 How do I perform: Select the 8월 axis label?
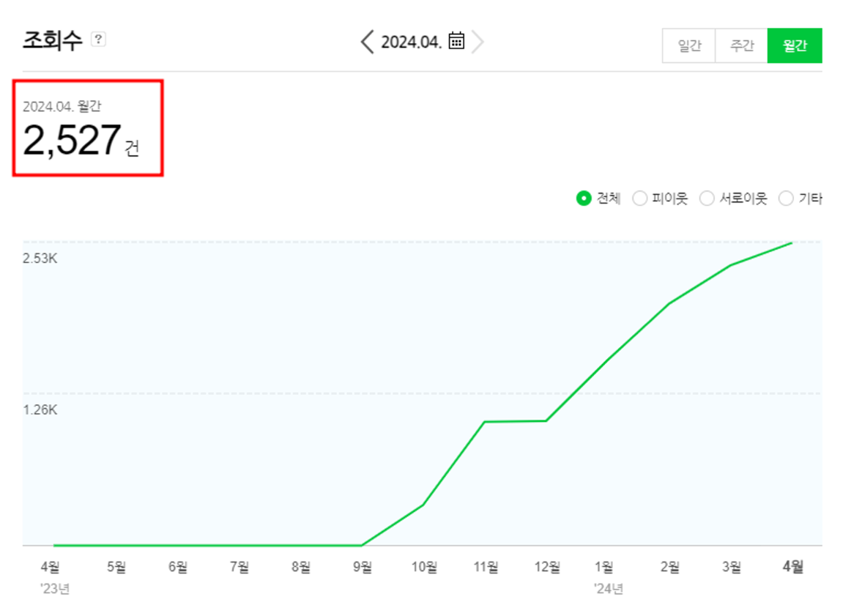pos(301,566)
